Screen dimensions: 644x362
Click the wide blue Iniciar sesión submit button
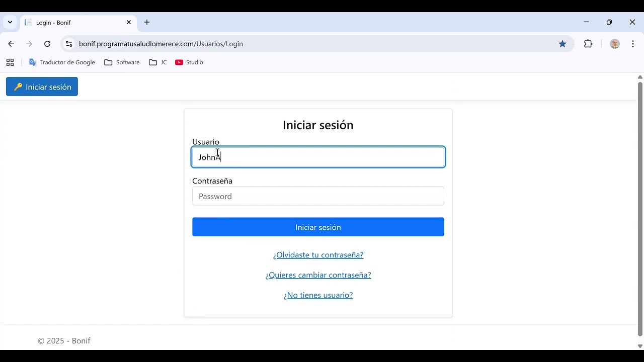pos(318,227)
